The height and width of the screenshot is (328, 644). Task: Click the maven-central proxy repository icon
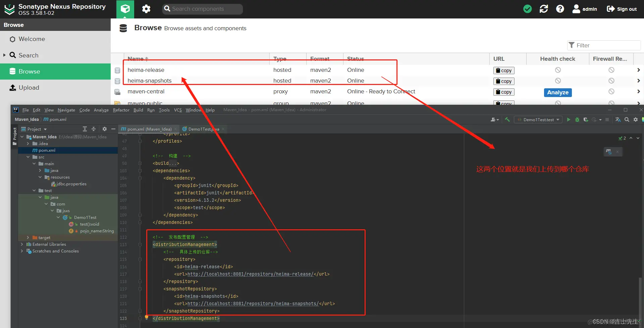[x=117, y=92]
